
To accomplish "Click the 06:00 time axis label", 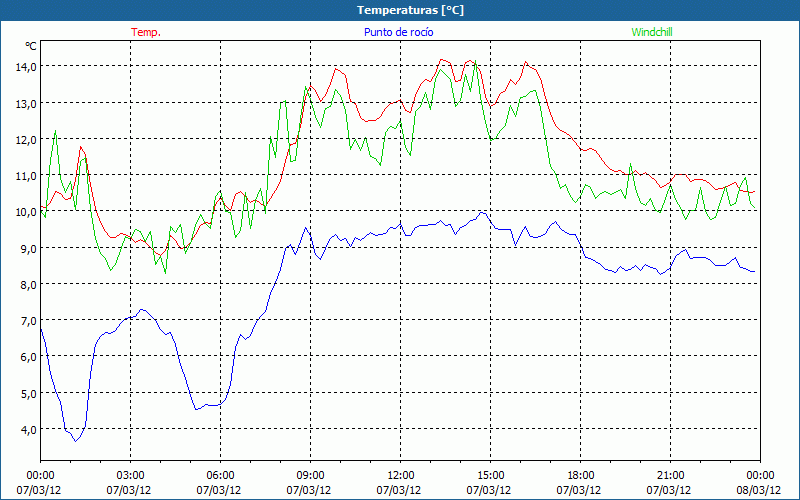I will (x=220, y=476).
